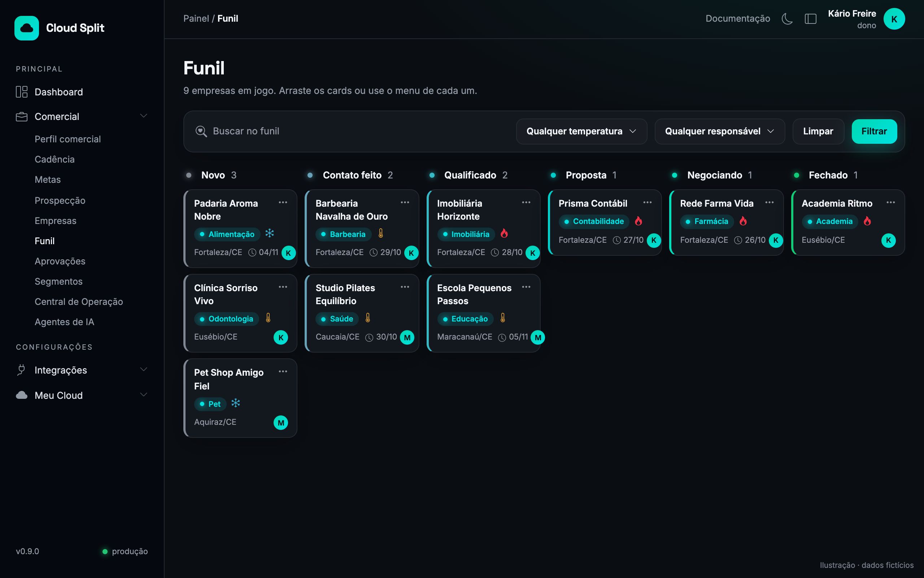Click M avatar on Pet Shop Amigo Fiel card

pyautogui.click(x=281, y=422)
